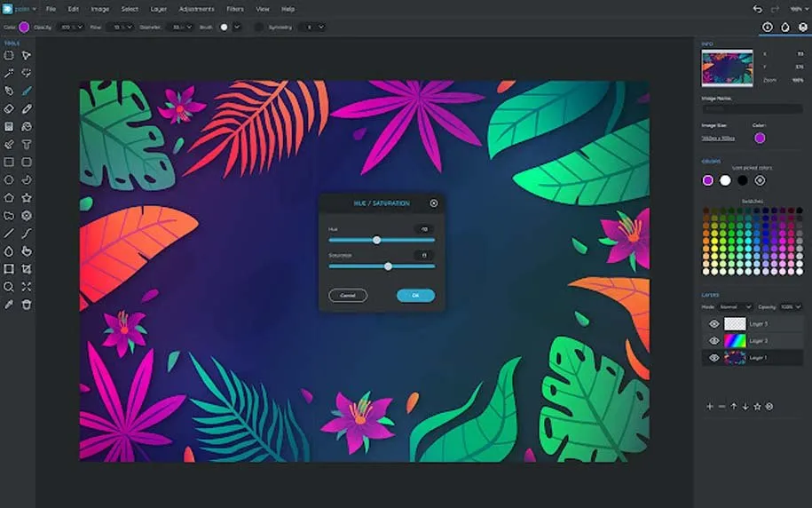Hide Layer 1 via eye icon
Image resolution: width=812 pixels, height=508 pixels.
point(713,358)
